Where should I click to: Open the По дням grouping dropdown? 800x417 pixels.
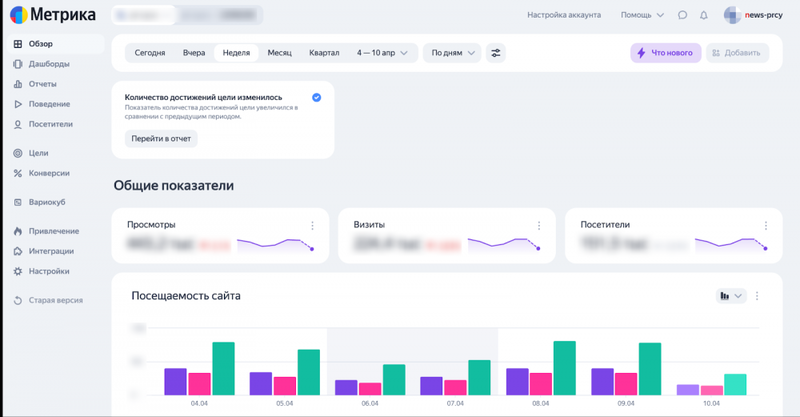pos(453,53)
